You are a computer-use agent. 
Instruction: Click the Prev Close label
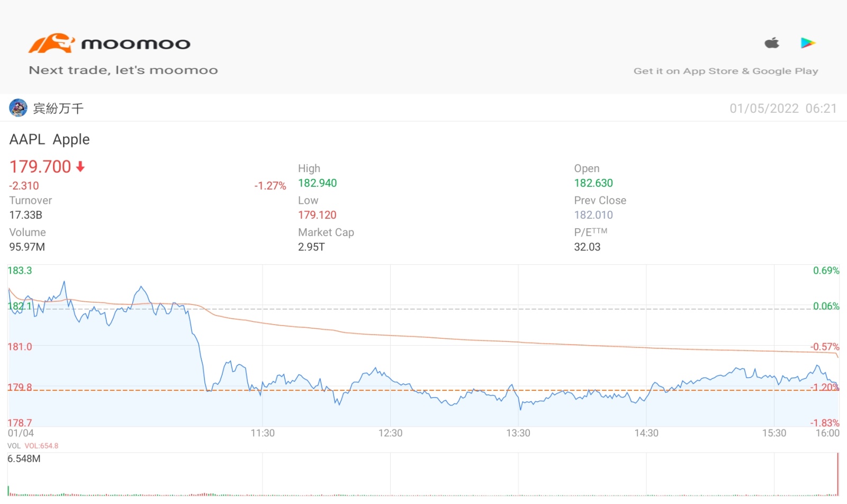[x=600, y=201]
